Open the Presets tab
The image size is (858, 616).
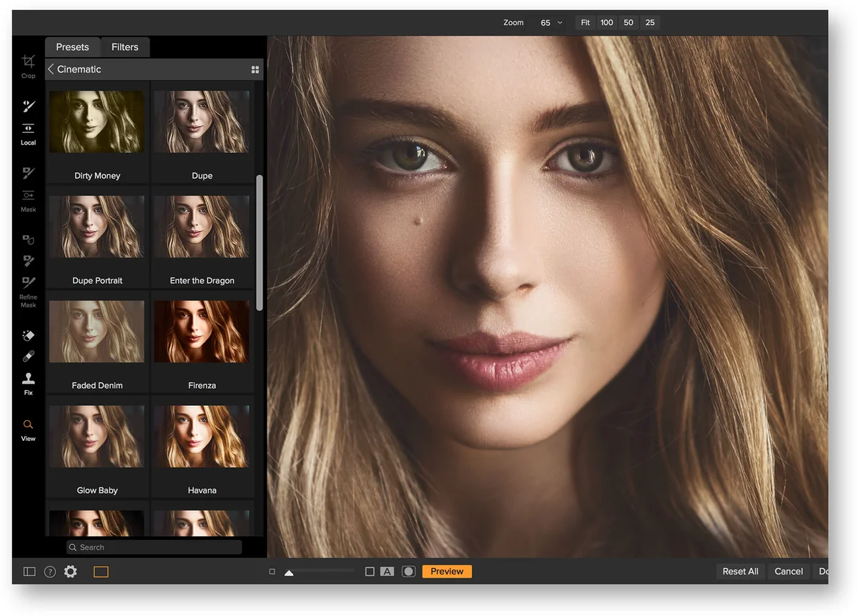(72, 47)
